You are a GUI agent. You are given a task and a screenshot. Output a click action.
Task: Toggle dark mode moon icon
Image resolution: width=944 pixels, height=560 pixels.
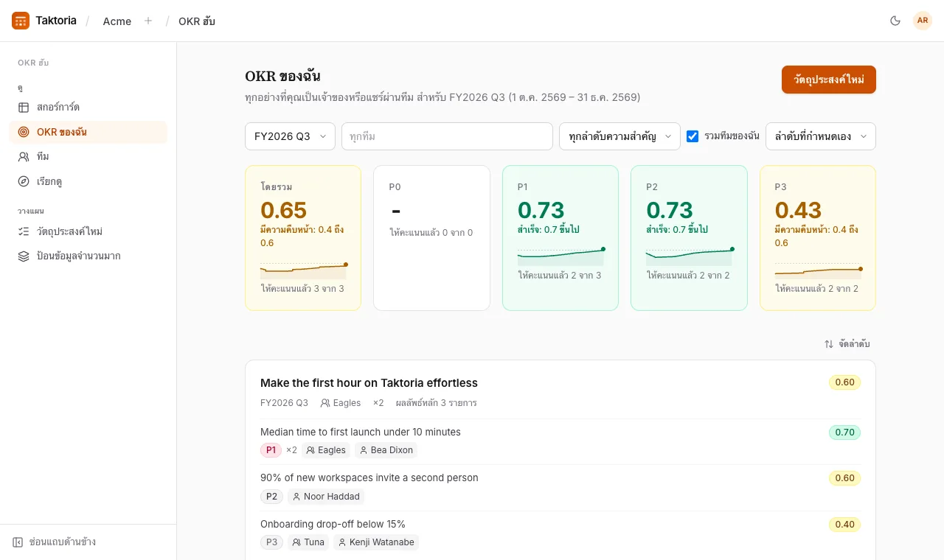895,21
